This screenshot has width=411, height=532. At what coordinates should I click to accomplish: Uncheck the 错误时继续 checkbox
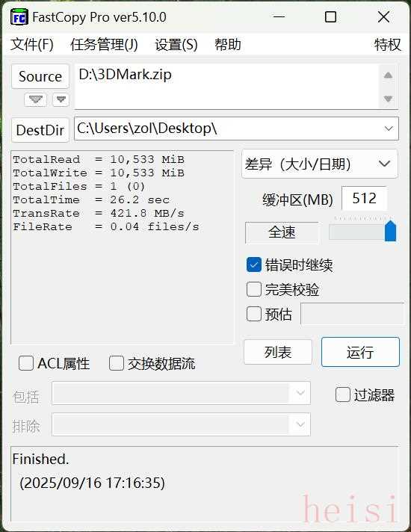coord(254,265)
